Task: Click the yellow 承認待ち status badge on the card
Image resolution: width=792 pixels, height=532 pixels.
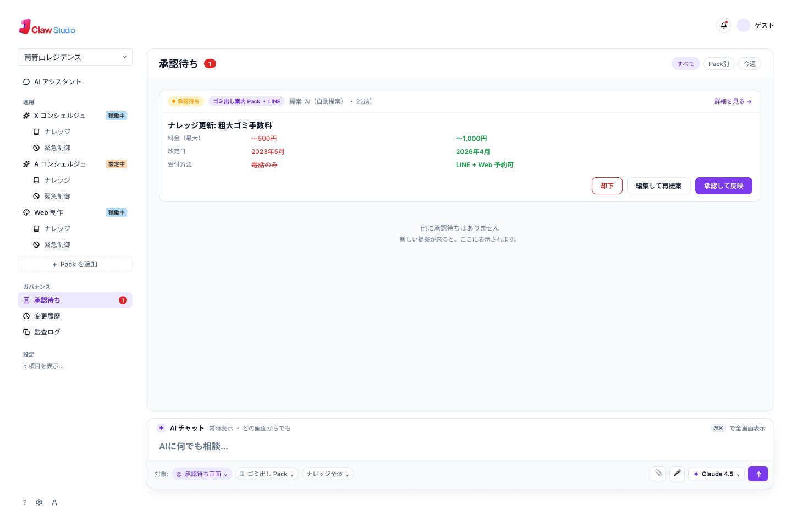Action: 186,102
